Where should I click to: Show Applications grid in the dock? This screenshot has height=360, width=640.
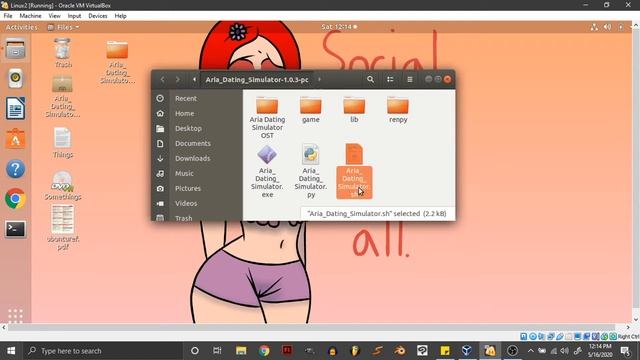point(16,315)
